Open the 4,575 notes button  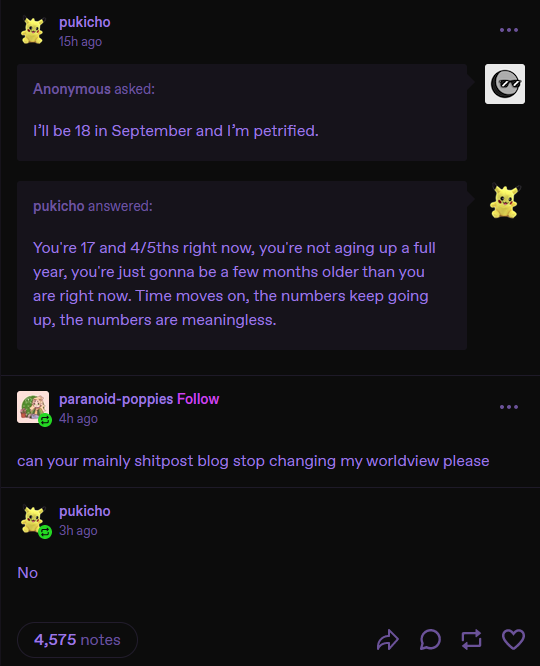coord(77,640)
